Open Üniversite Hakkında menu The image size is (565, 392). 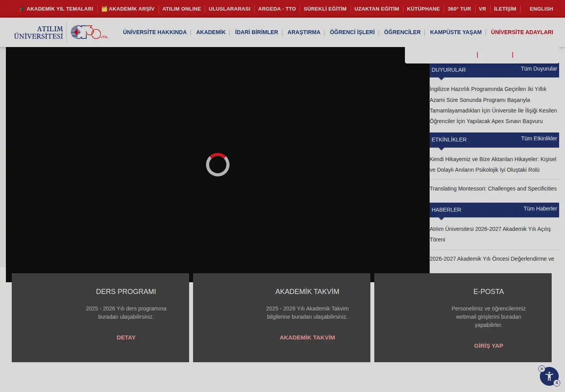tap(155, 32)
